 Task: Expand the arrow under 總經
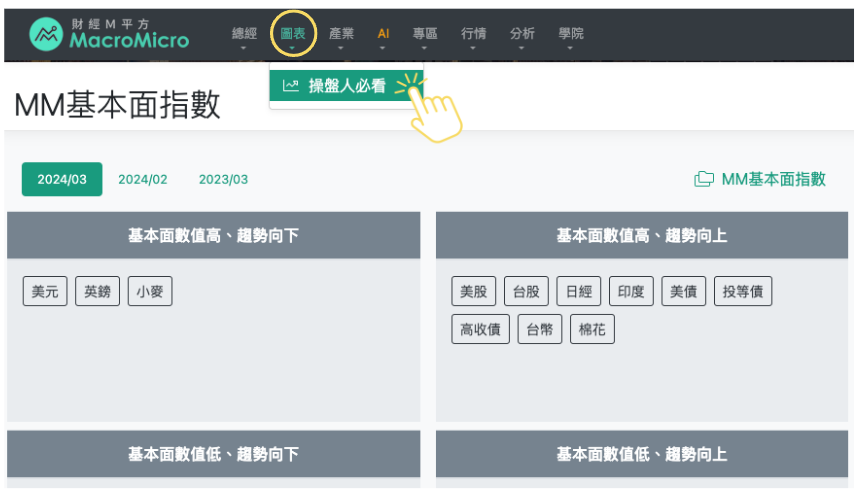coord(244,48)
